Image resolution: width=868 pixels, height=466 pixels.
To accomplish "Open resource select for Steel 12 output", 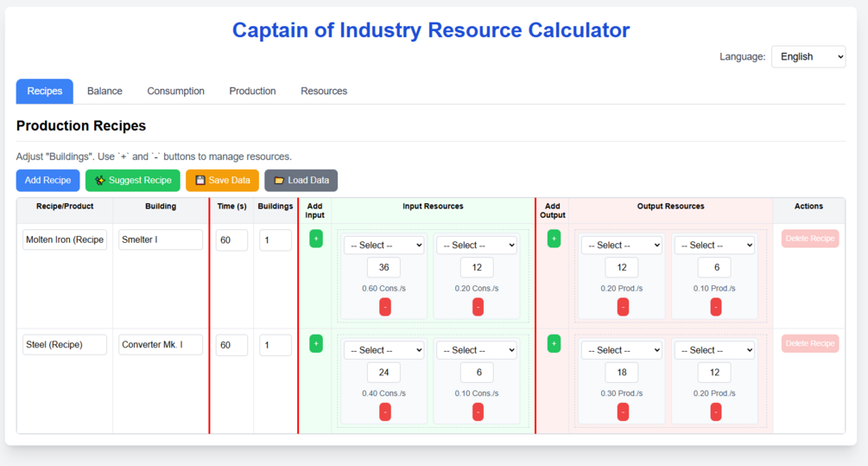I will tap(714, 350).
